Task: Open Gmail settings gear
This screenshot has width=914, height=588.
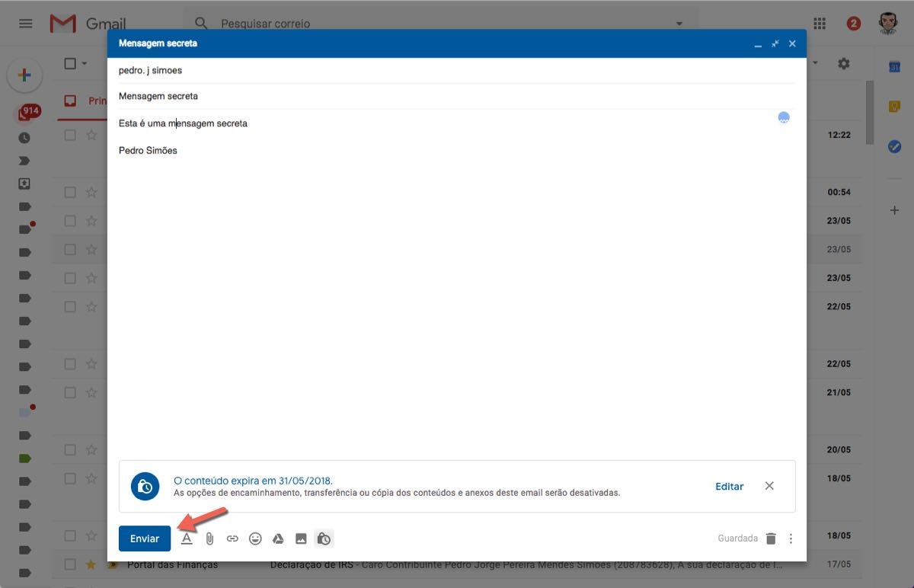Action: click(x=843, y=64)
